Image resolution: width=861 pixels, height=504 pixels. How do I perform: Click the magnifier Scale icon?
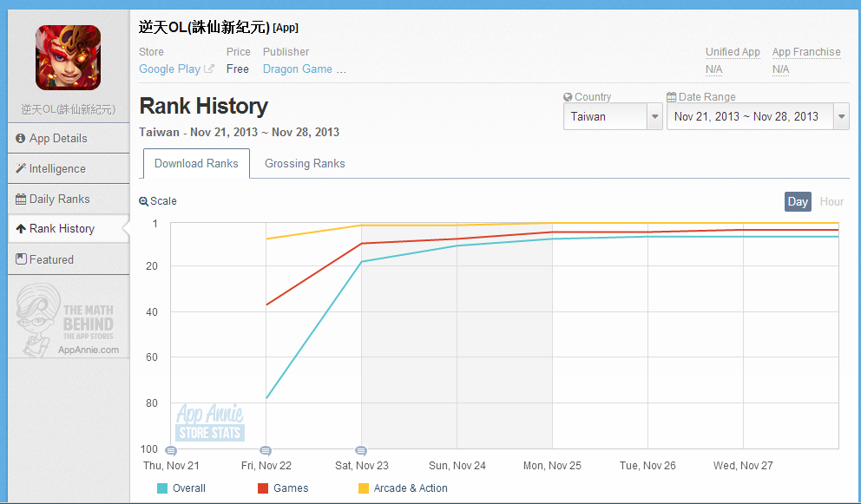[143, 201]
